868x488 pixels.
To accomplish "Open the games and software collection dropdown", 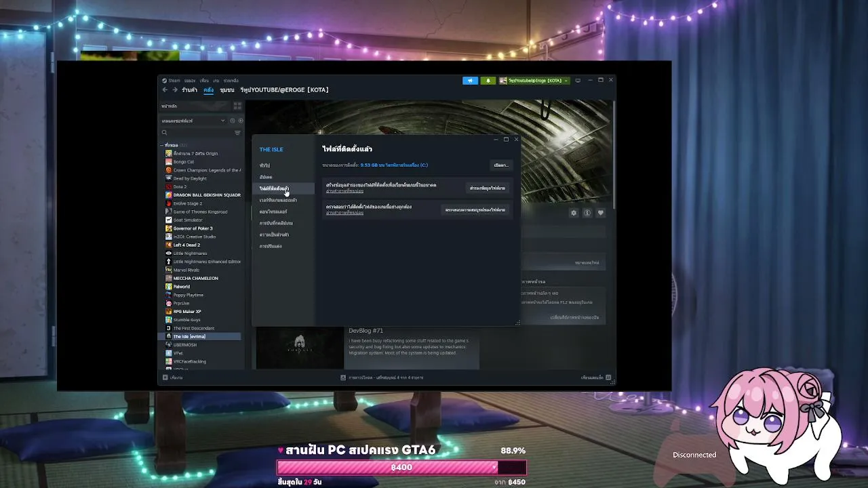I will [193, 121].
